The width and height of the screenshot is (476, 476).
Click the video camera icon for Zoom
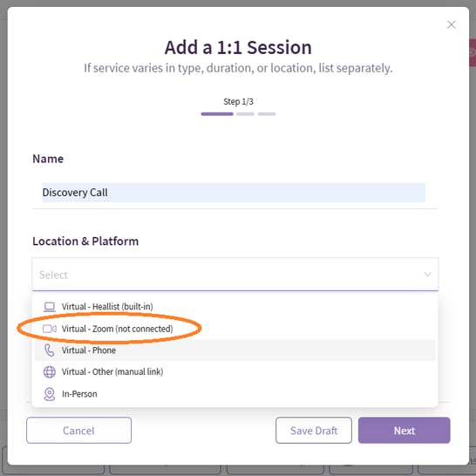[50, 329]
